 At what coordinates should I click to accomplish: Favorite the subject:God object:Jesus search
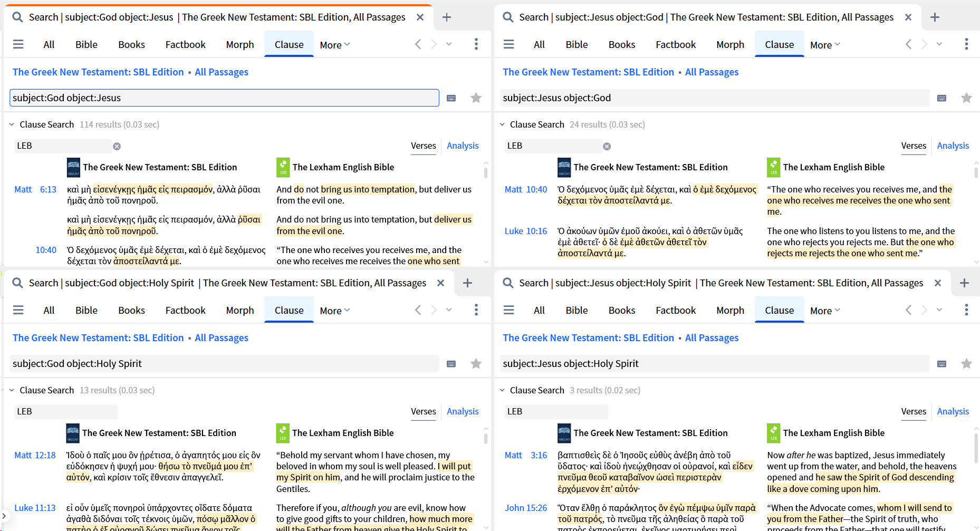[476, 98]
